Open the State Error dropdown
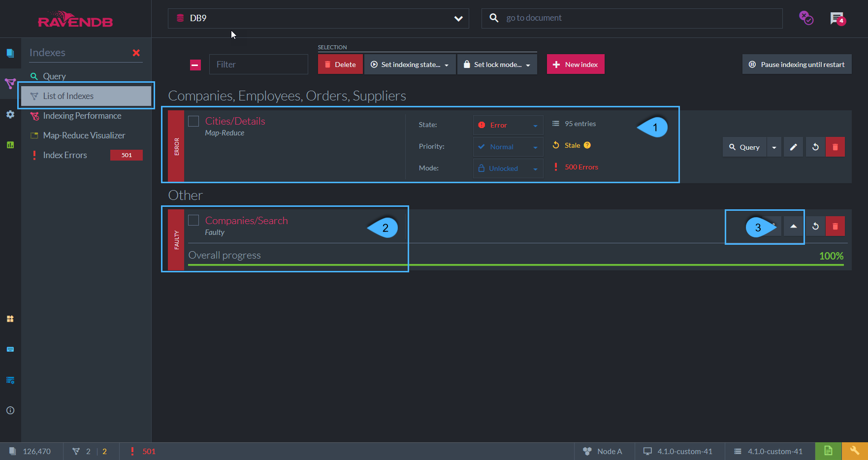 tap(508, 125)
